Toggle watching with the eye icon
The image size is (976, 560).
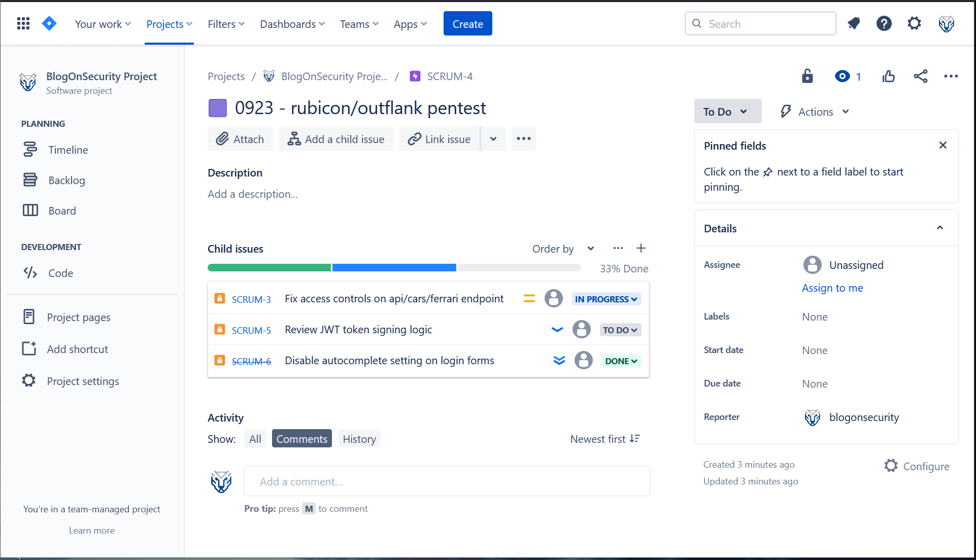(x=842, y=76)
